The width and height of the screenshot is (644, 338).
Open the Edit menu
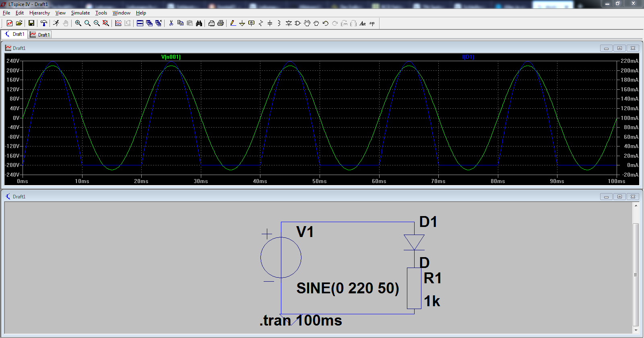20,13
